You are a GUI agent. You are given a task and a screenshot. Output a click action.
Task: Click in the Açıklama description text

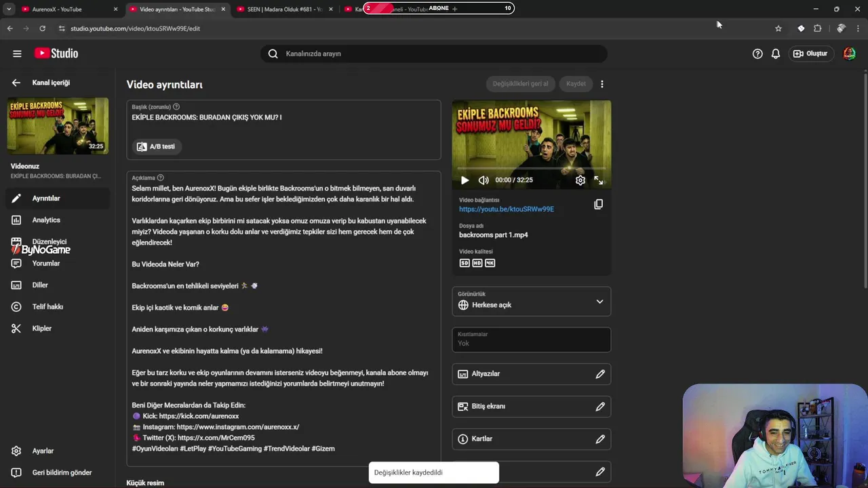pyautogui.click(x=283, y=319)
